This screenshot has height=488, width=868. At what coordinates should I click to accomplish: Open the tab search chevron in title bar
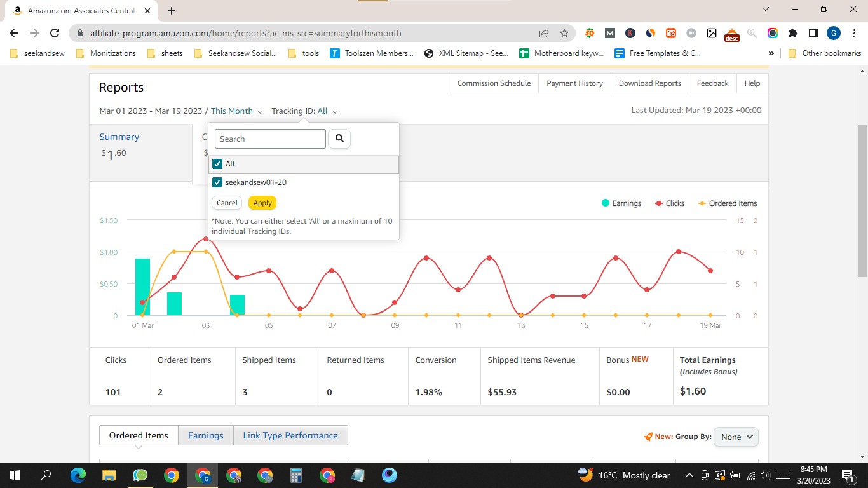tap(765, 10)
